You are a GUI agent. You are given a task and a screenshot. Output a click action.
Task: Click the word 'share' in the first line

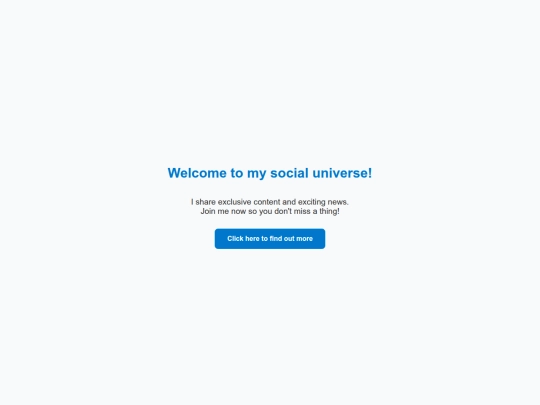tap(206, 202)
